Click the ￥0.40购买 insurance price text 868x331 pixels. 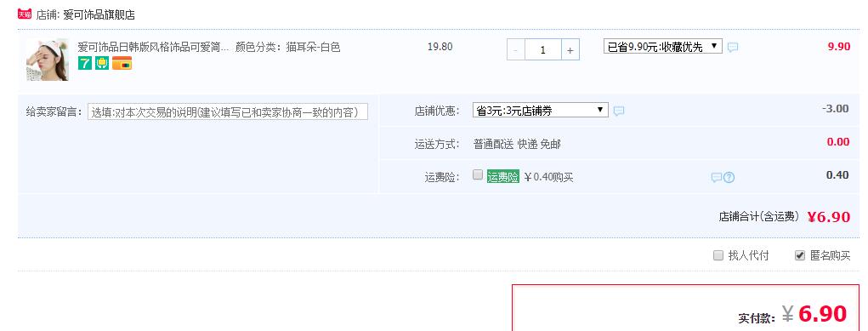pos(548,178)
